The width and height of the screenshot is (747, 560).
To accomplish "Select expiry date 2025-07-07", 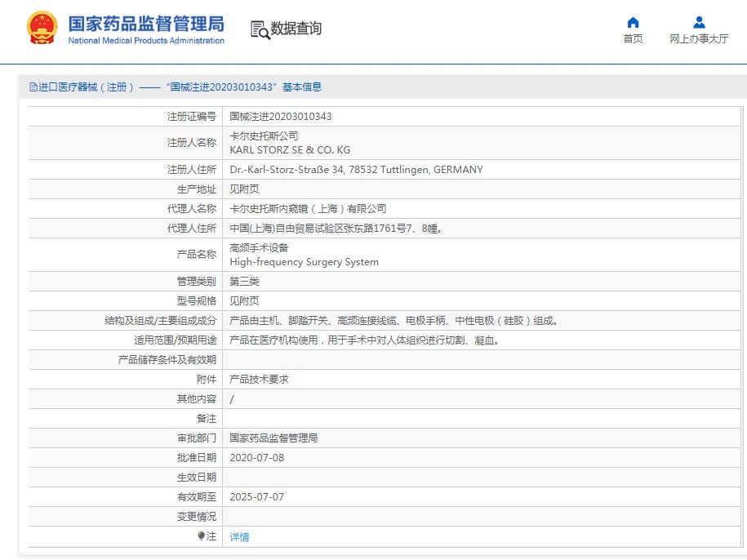I will tap(257, 497).
